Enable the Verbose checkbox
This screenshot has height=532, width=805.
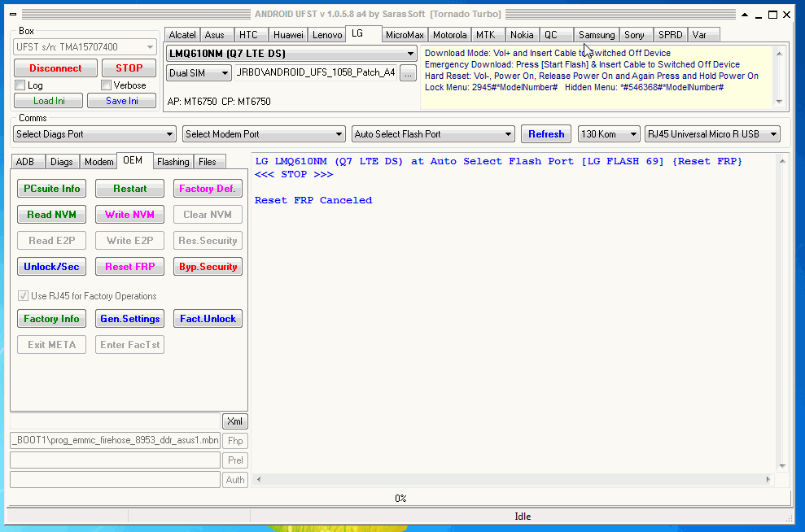[107, 85]
